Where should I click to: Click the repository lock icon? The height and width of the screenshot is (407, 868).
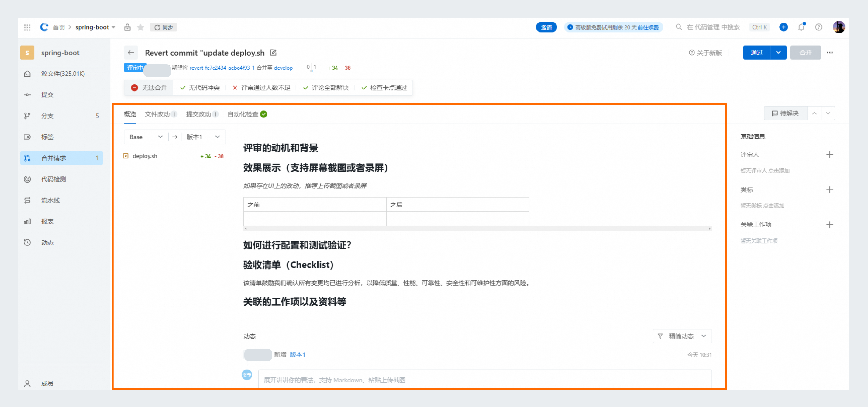pyautogui.click(x=127, y=27)
